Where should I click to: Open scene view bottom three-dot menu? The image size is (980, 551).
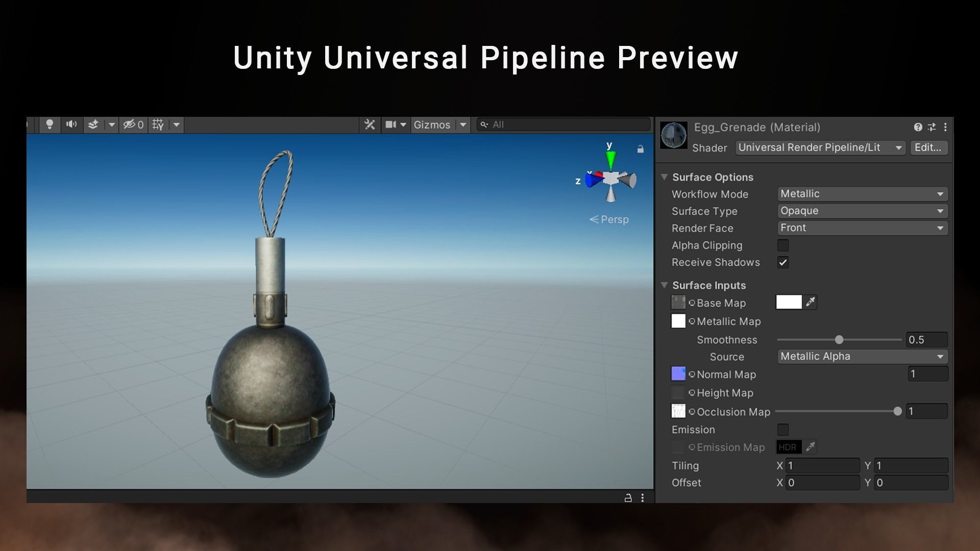[x=643, y=497]
